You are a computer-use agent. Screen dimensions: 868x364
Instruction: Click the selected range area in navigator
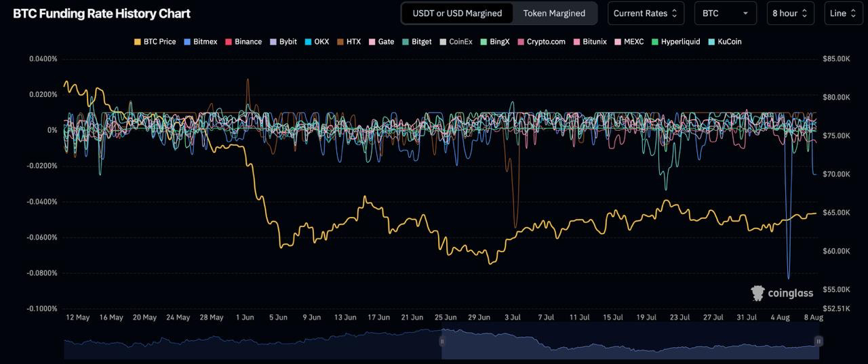630,342
